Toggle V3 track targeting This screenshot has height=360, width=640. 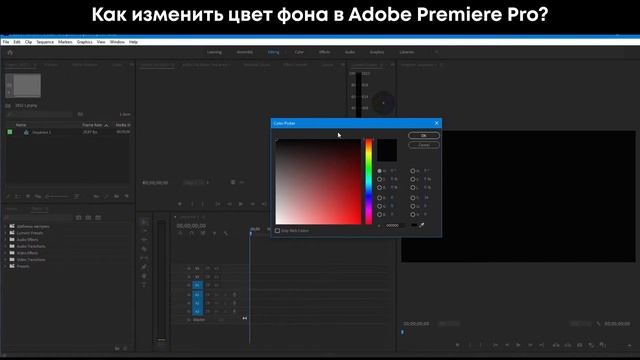[x=197, y=269]
